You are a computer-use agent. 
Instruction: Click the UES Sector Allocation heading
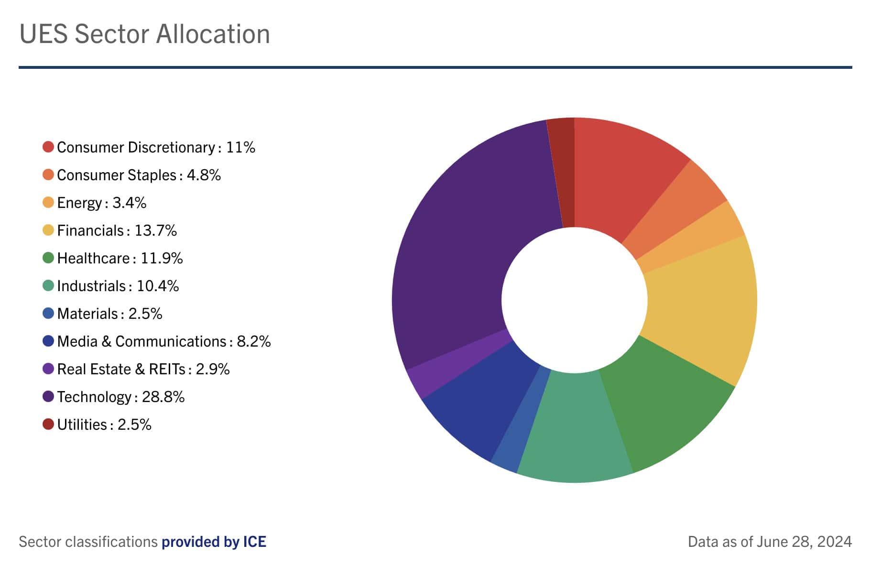(x=144, y=34)
